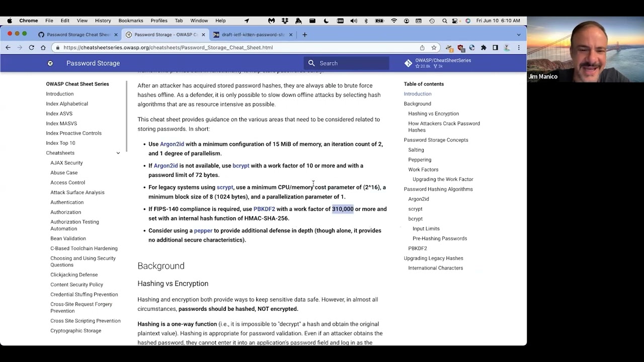Open the tab search dropdown arrow
This screenshot has height=362, width=644.
pyautogui.click(x=519, y=35)
